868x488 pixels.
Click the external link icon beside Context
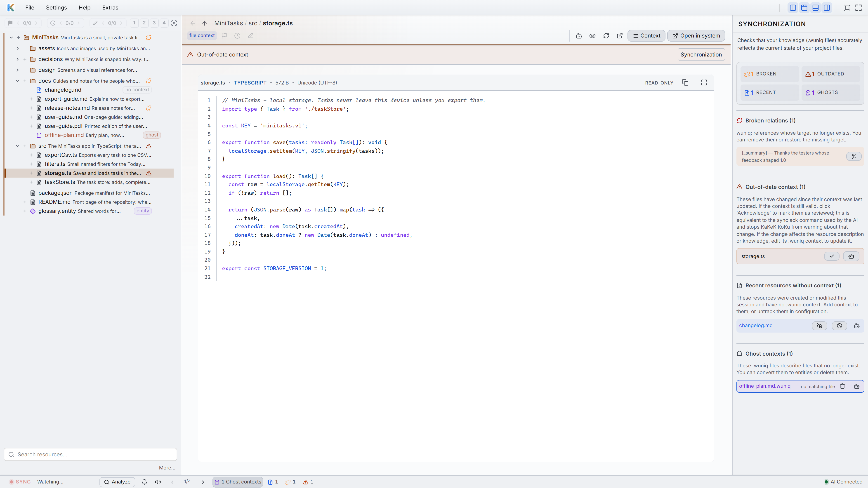pos(620,36)
